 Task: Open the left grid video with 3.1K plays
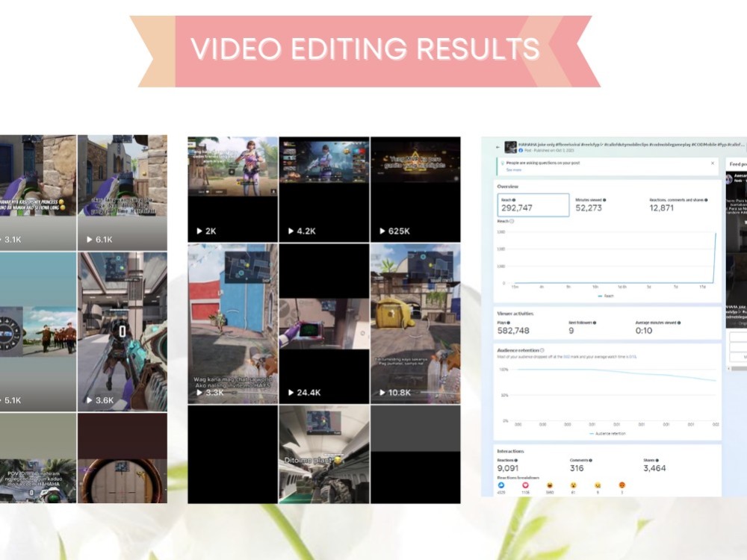pos(38,193)
